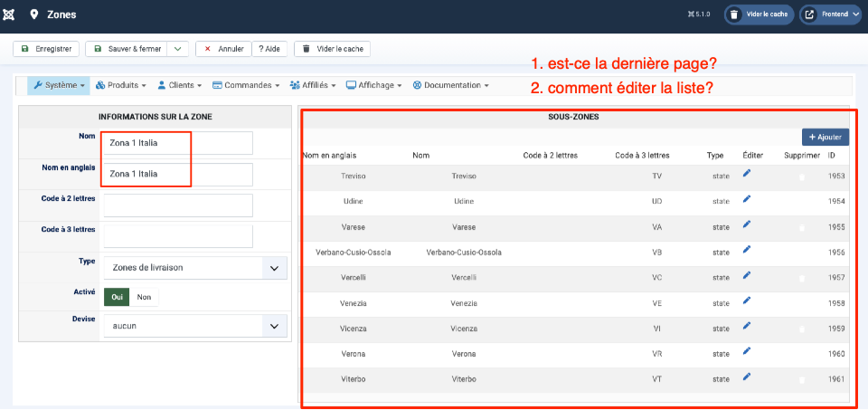Click toolbar Vider le cache button
This screenshot has height=410, width=868.
click(x=332, y=49)
